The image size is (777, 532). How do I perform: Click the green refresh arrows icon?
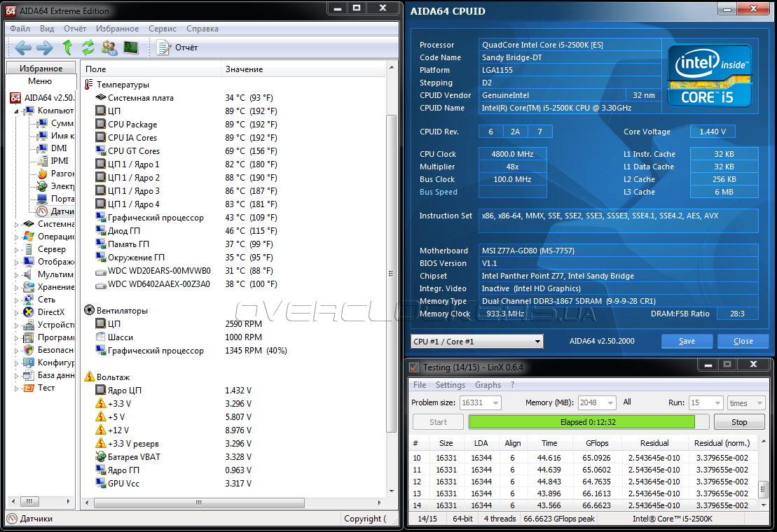click(x=88, y=48)
